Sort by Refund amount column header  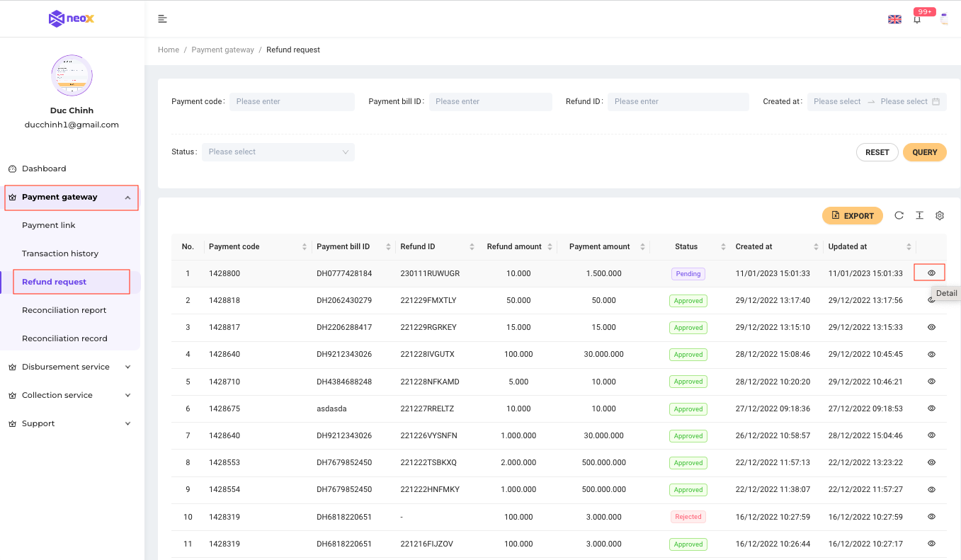tap(514, 247)
